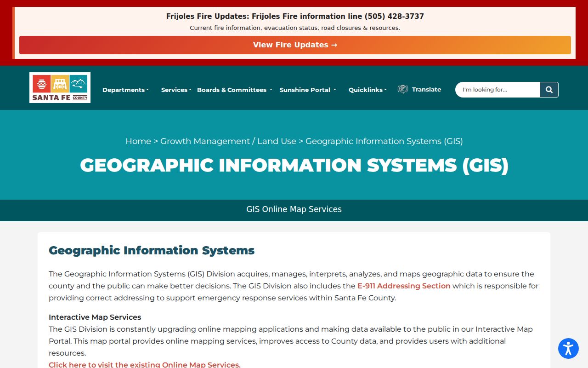This screenshot has height=368, width=588.
Task: Go to Home breadcrumb link
Action: click(138, 141)
